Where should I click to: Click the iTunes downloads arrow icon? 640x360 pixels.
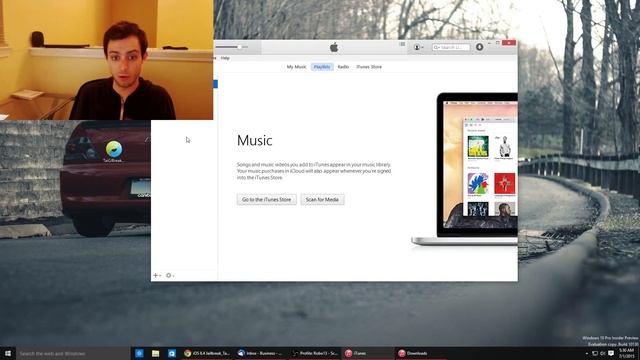point(480,47)
